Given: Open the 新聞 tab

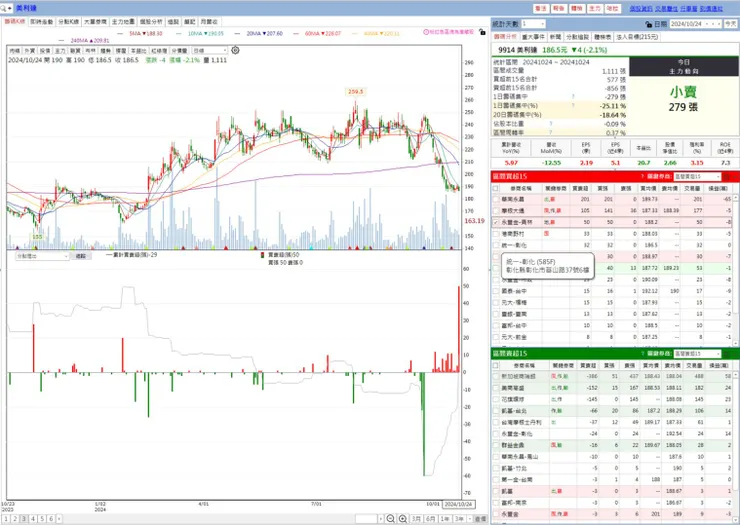Looking at the screenshot, I should coord(555,37).
